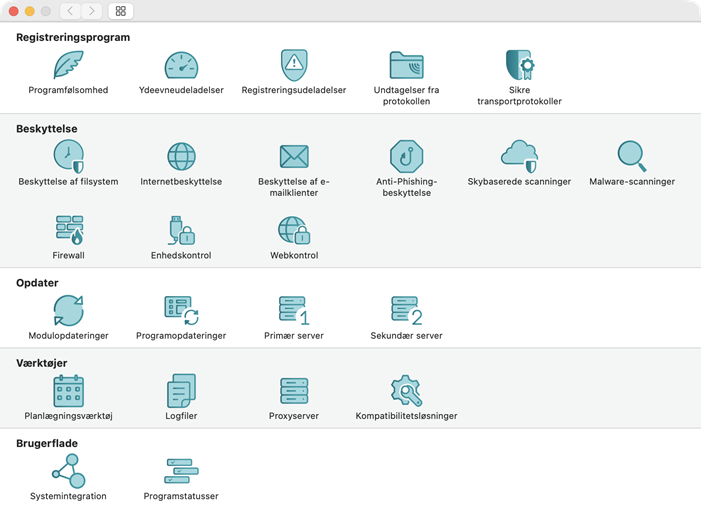This screenshot has width=701, height=508.
Task: Open Ydeevneudeladelser gauge icon
Action: click(181, 66)
